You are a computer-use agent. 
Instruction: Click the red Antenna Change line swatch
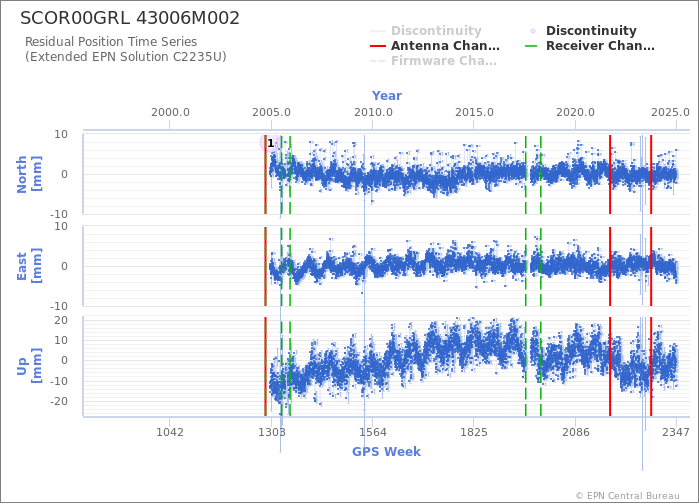(378, 46)
